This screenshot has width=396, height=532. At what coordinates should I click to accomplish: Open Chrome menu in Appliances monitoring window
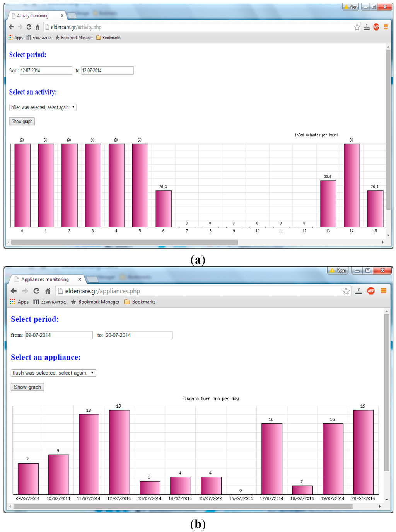tap(384, 291)
